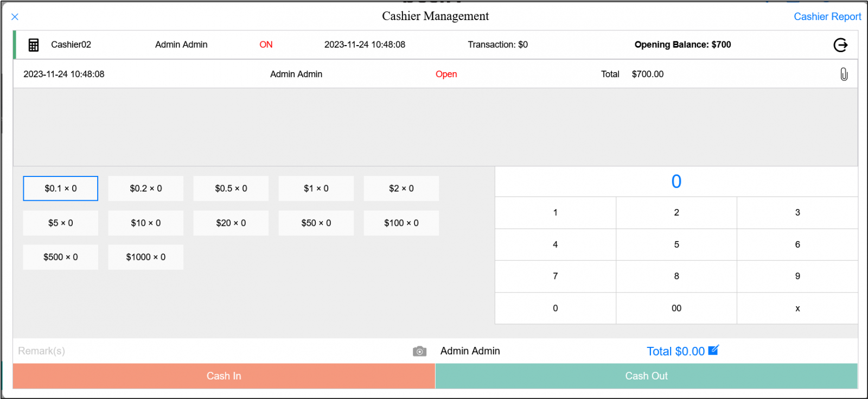Click the $700.00 total in record row

click(x=648, y=74)
